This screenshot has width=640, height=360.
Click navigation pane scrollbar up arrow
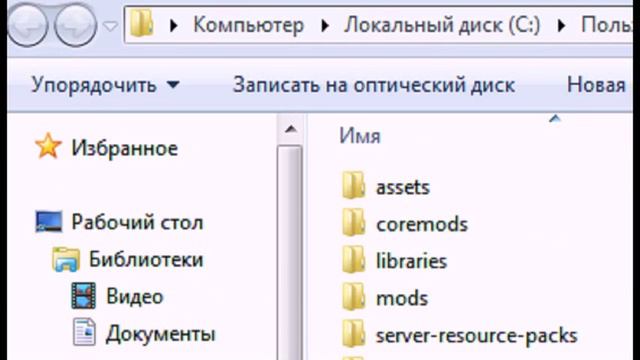[x=291, y=130]
